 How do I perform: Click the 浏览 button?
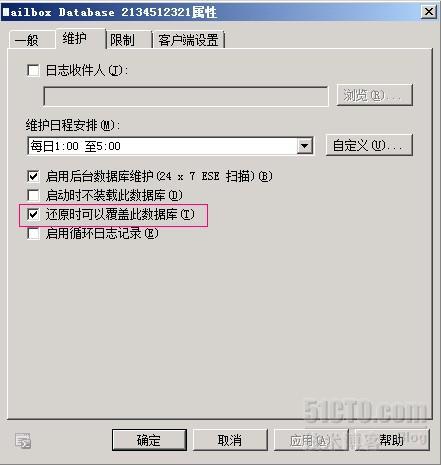[x=375, y=95]
